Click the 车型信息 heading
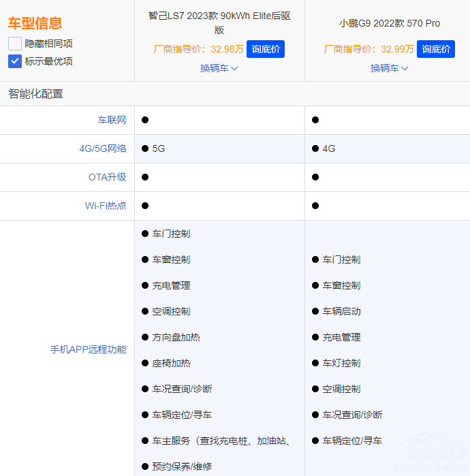Image resolution: width=470 pixels, height=476 pixels. tap(35, 23)
